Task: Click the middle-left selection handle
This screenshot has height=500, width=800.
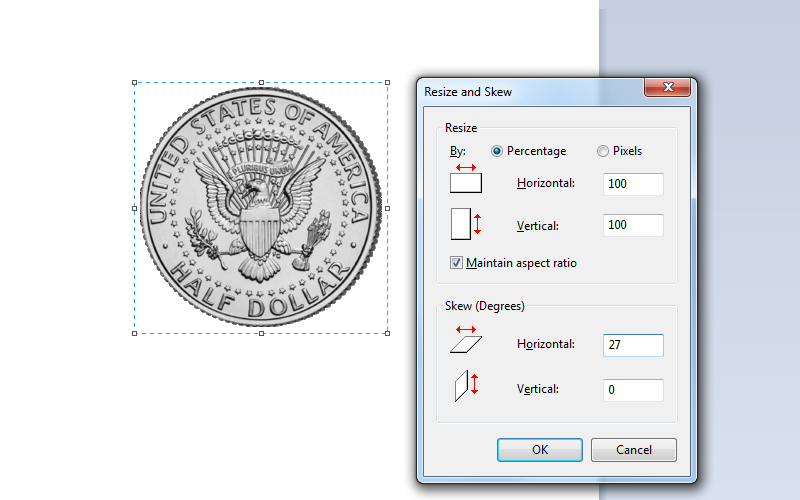Action: [x=135, y=208]
